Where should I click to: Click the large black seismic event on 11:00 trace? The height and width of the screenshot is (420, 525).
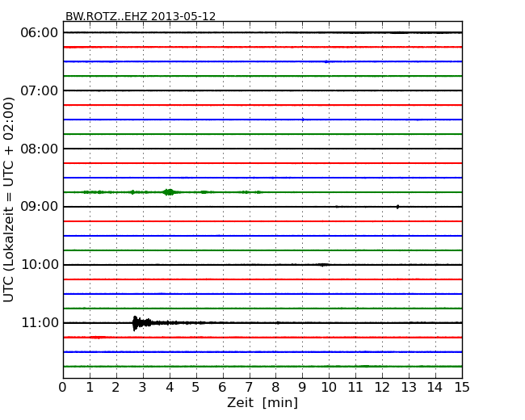click(142, 323)
